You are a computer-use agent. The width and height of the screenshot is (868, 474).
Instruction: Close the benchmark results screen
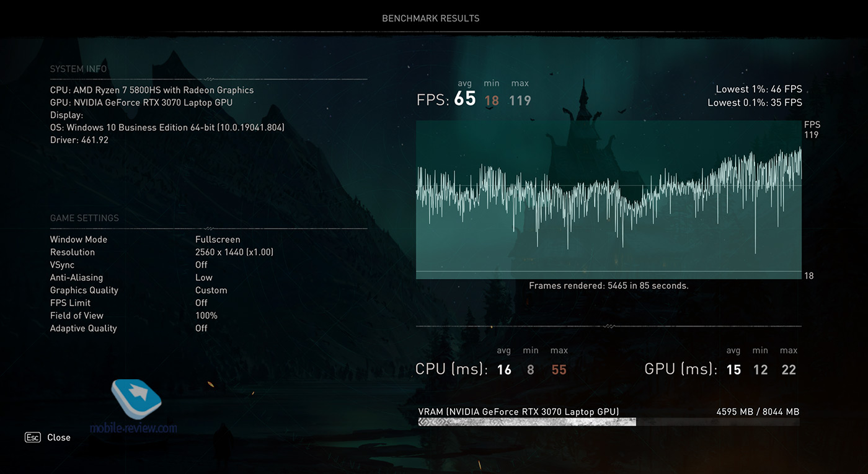[59, 437]
